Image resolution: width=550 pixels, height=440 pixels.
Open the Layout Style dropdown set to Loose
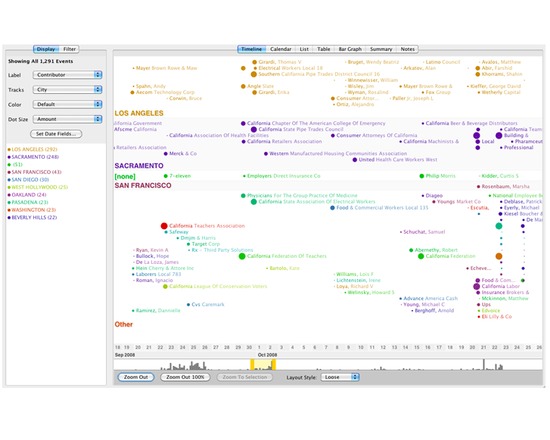click(x=340, y=377)
